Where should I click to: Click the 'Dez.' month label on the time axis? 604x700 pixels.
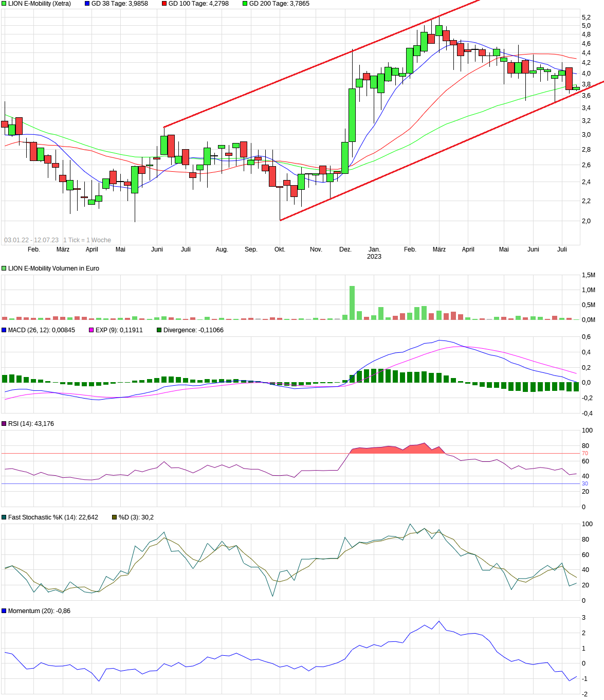345,249
